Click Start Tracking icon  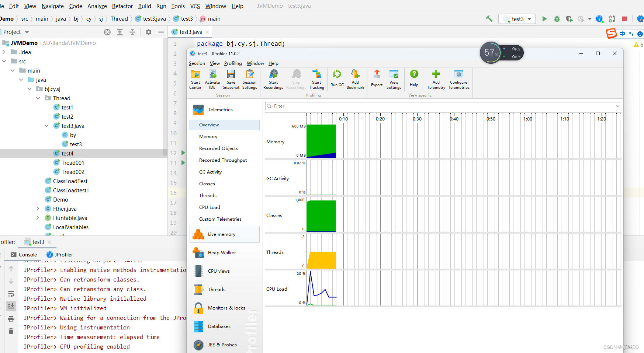tap(316, 79)
